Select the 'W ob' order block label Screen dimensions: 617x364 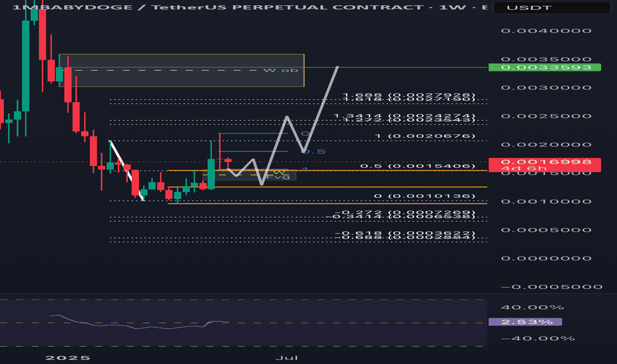pos(281,70)
